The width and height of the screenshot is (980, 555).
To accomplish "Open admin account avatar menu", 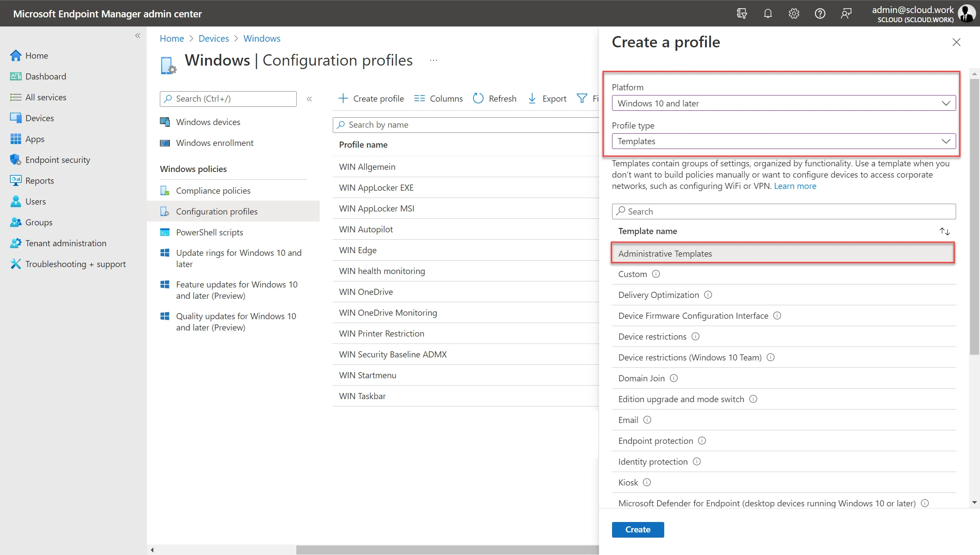I will [x=966, y=13].
